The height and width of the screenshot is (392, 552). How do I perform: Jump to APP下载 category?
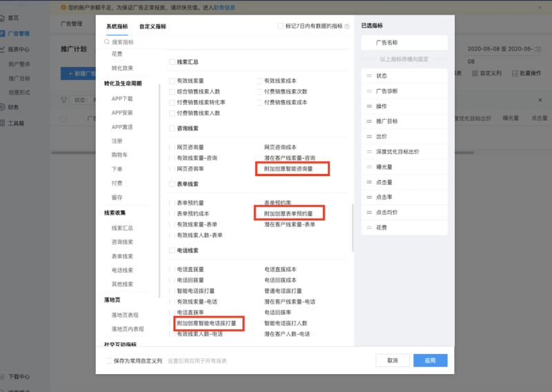(122, 99)
